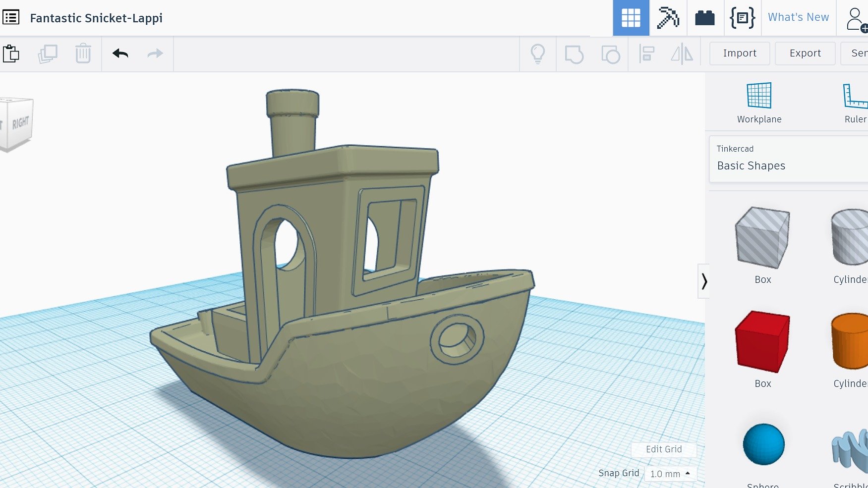Redo the last undone action
Viewport: 868px width, 488px height.
(x=155, y=54)
